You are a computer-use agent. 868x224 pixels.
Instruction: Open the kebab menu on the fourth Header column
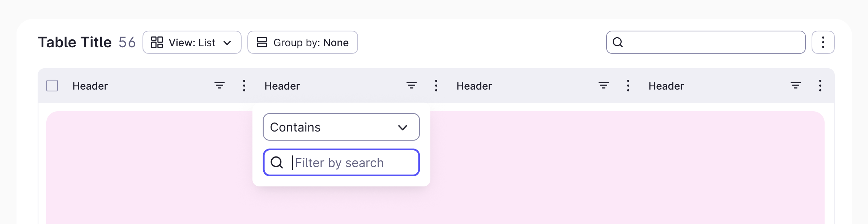click(x=820, y=86)
